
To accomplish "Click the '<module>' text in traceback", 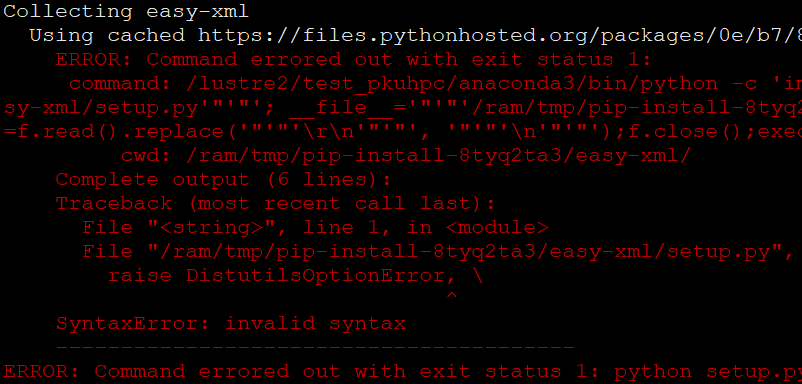I will point(497,228).
